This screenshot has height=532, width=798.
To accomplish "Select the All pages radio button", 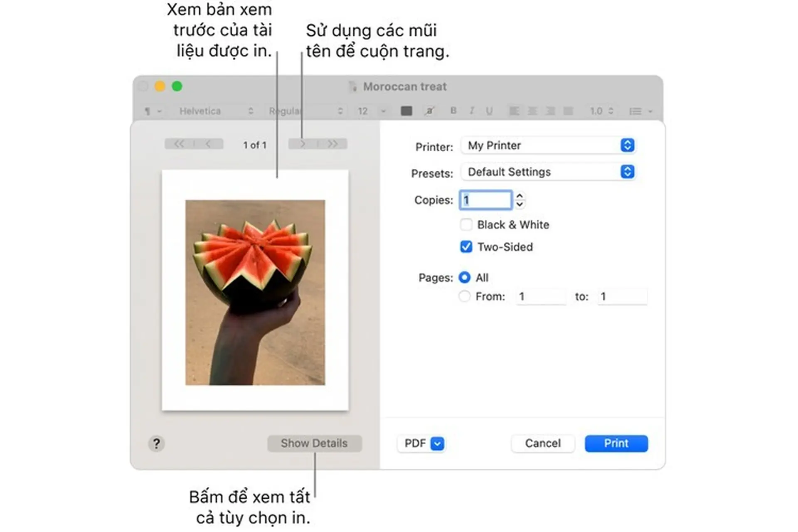I will point(464,277).
